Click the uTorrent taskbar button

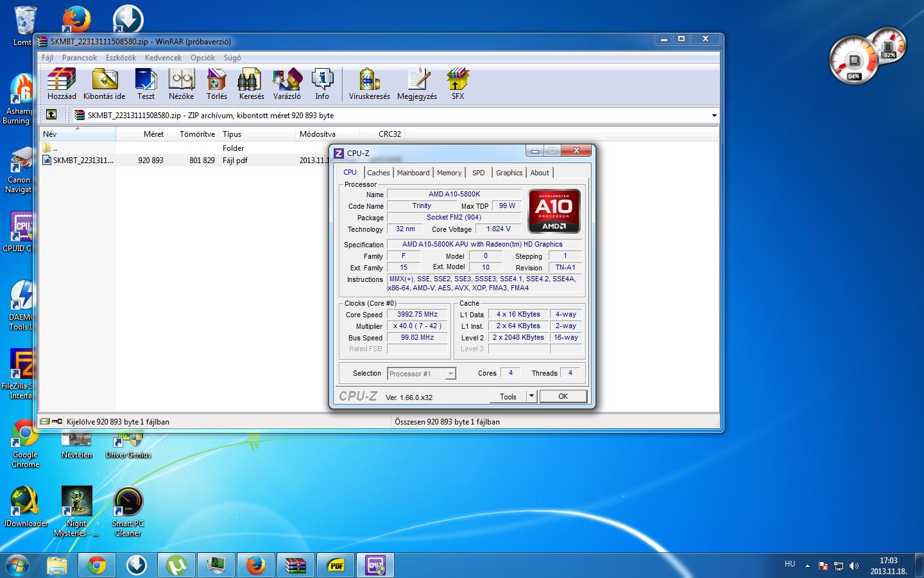(x=176, y=565)
